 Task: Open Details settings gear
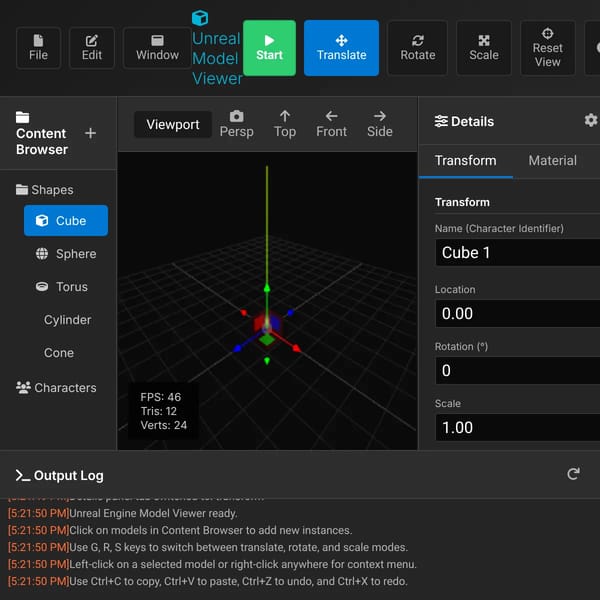pyautogui.click(x=591, y=120)
